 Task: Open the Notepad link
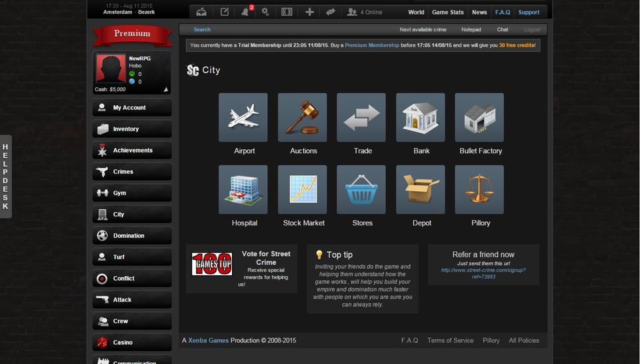[x=471, y=29]
